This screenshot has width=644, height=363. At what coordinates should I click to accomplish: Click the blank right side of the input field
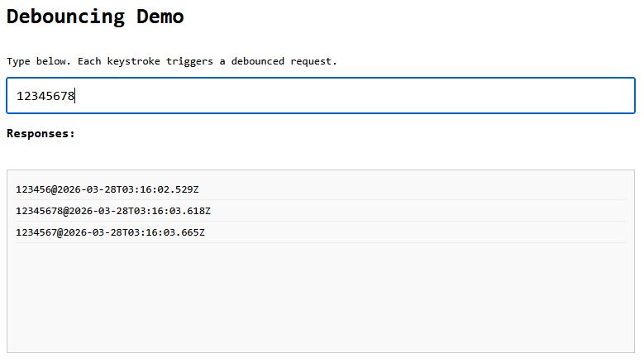(496, 96)
